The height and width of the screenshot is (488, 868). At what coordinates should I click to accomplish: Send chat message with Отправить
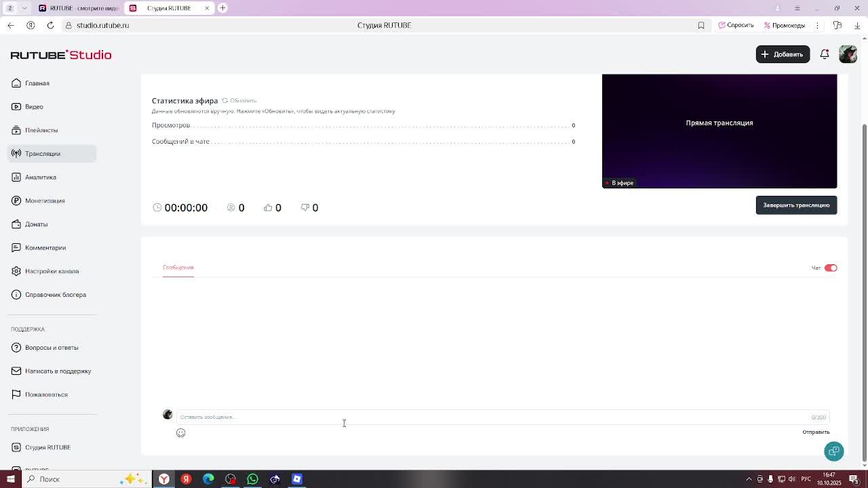816,432
